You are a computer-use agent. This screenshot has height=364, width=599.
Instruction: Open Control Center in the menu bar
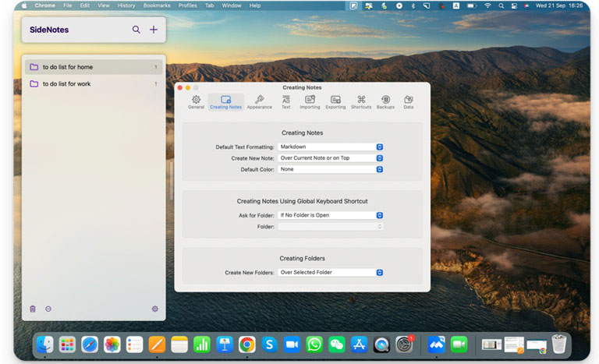coord(514,5)
